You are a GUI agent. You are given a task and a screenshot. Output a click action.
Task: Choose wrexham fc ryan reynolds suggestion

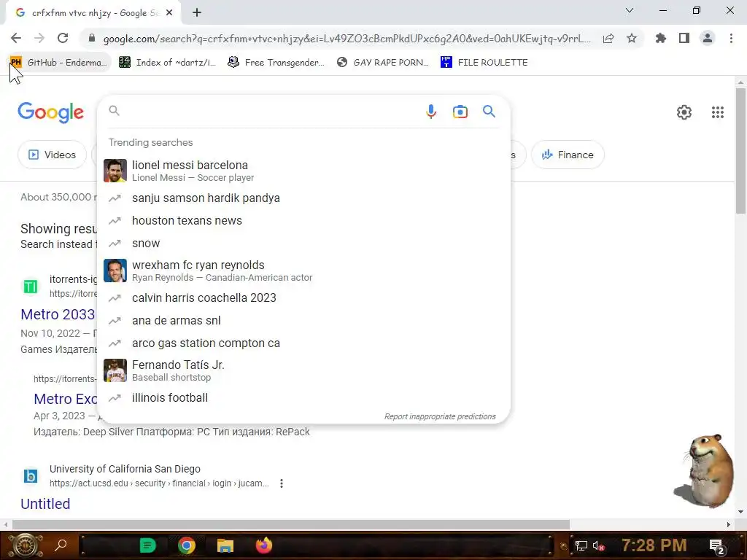click(x=303, y=271)
